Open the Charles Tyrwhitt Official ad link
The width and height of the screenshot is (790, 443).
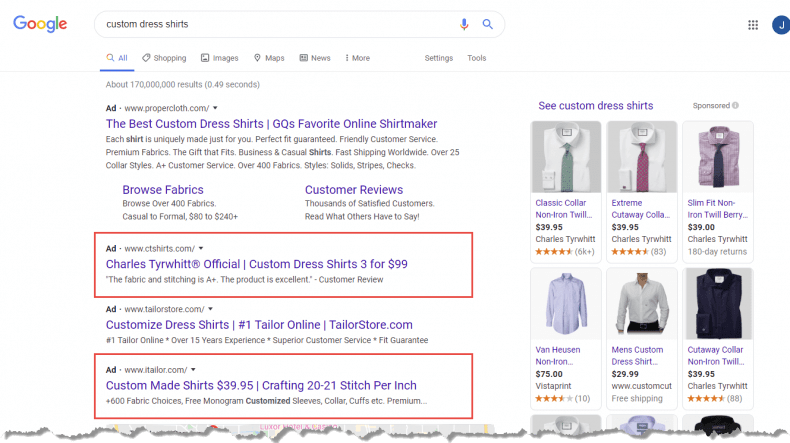point(256,264)
